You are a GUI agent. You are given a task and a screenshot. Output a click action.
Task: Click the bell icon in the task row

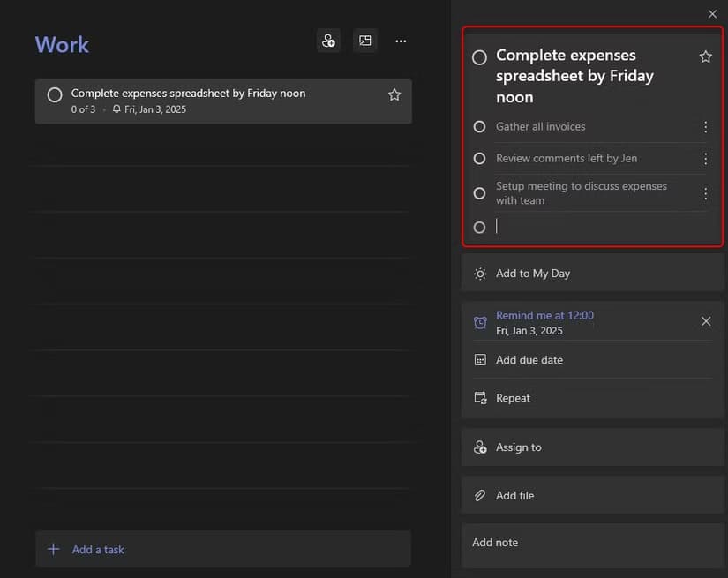116,109
